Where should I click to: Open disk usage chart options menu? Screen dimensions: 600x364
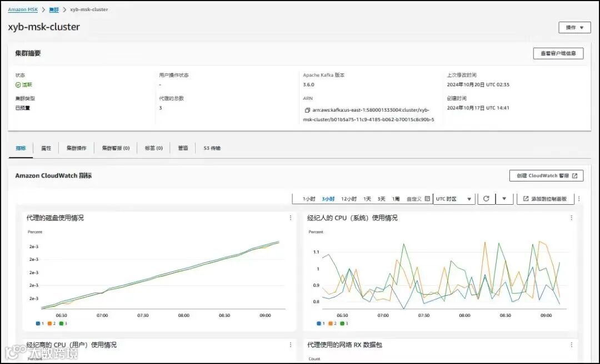[291, 218]
